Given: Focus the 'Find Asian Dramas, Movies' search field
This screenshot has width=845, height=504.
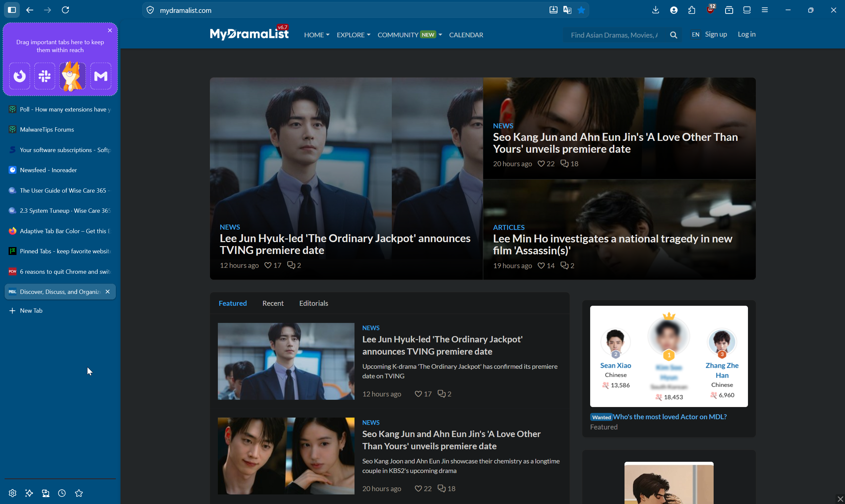Looking at the screenshot, I should coord(614,35).
